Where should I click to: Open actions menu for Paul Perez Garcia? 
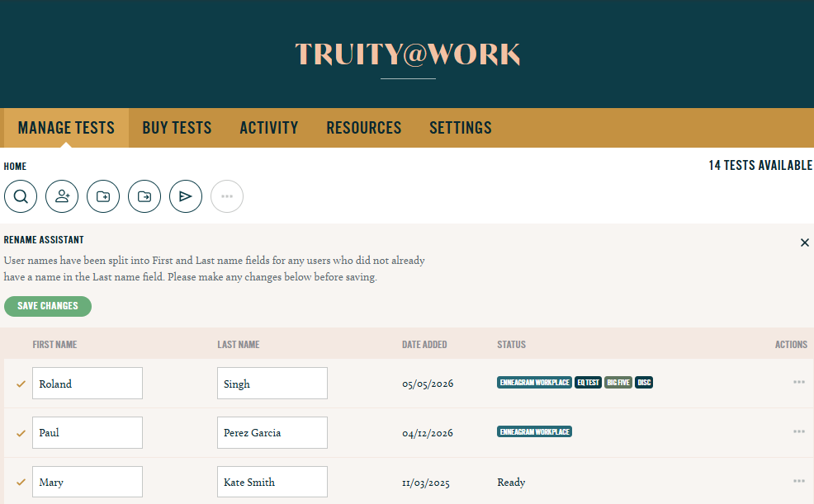click(x=799, y=431)
